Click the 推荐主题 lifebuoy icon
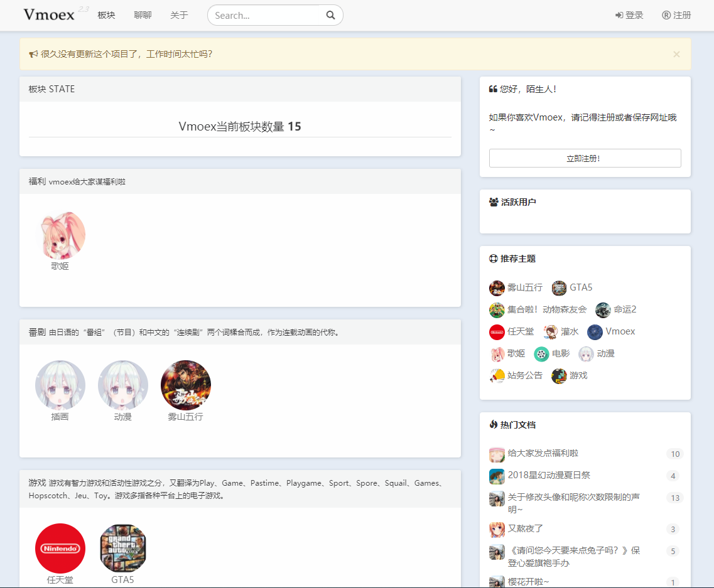 [493, 259]
